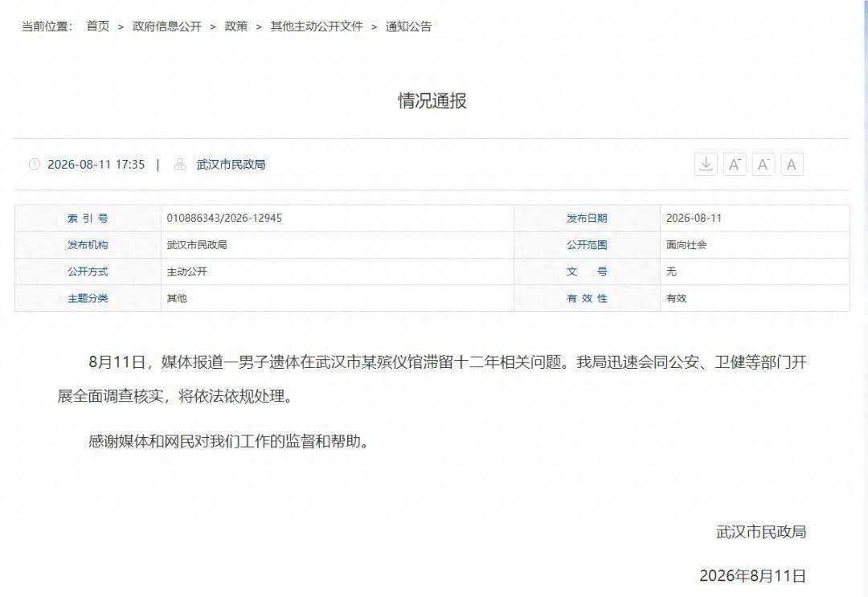This screenshot has height=597, width=868.
Task: Click the 其他 value in the table
Action: pyautogui.click(x=177, y=297)
